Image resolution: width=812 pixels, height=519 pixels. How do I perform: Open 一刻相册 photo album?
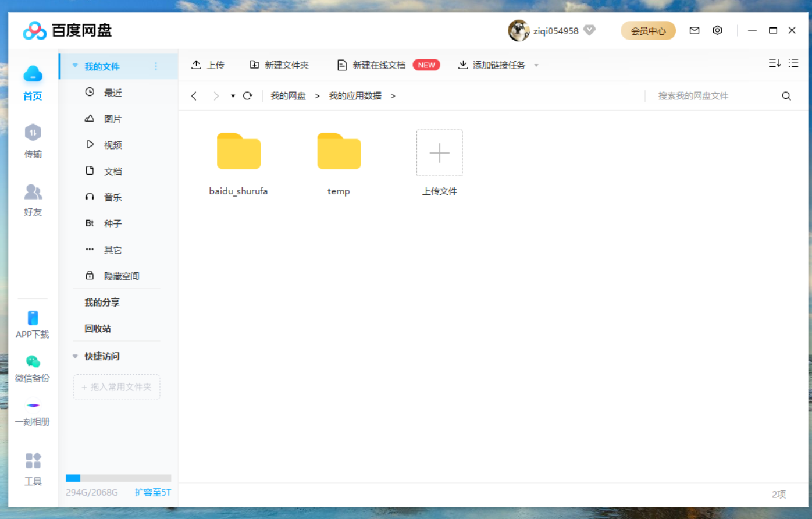pos(33,412)
